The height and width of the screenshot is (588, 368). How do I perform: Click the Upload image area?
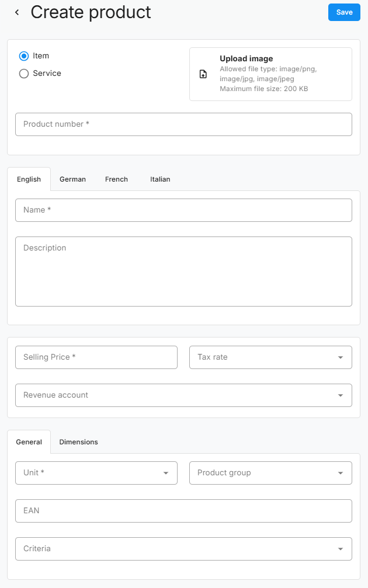270,74
